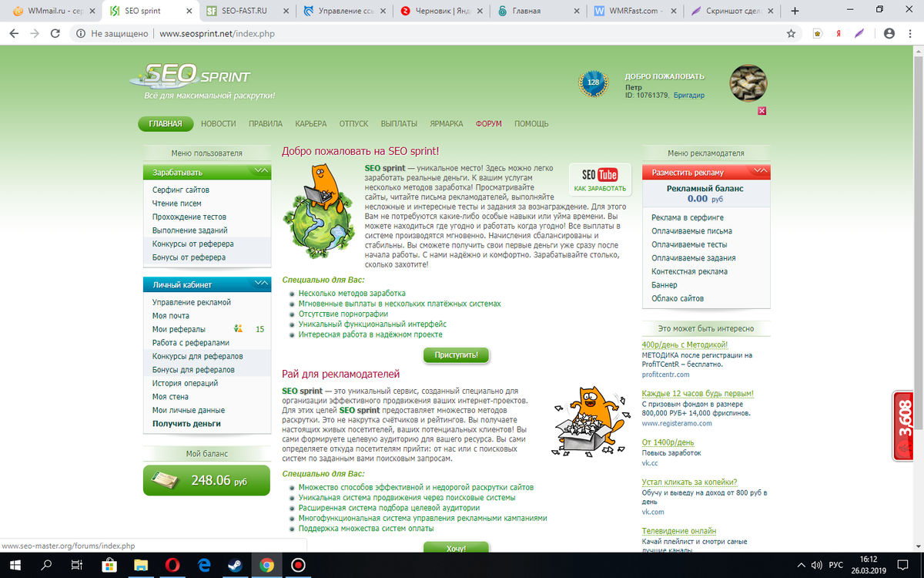Click the SEO Tube Как заработать banner
Screen dimensions: 924x578
click(x=600, y=179)
